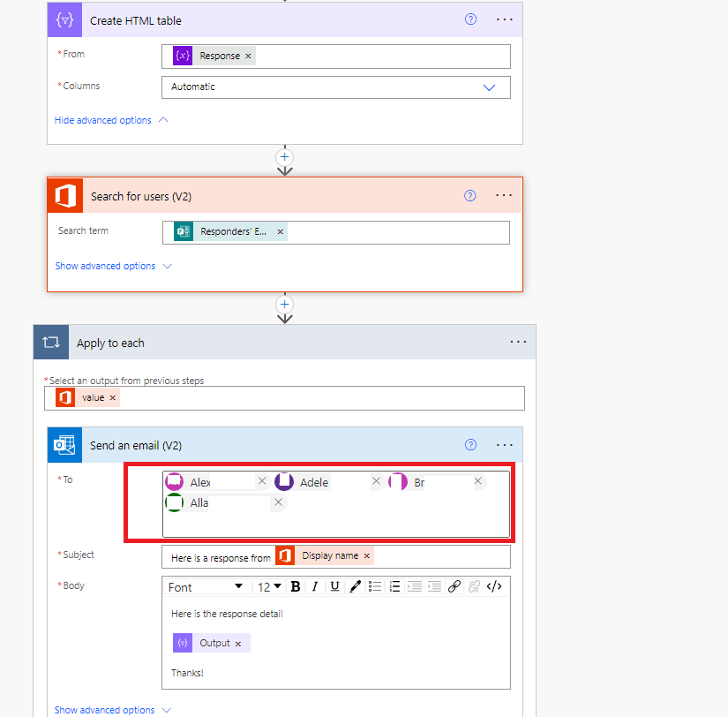This screenshot has height=717, width=728.
Task: Toggle underline formatting in body toolbar
Action: [335, 585]
